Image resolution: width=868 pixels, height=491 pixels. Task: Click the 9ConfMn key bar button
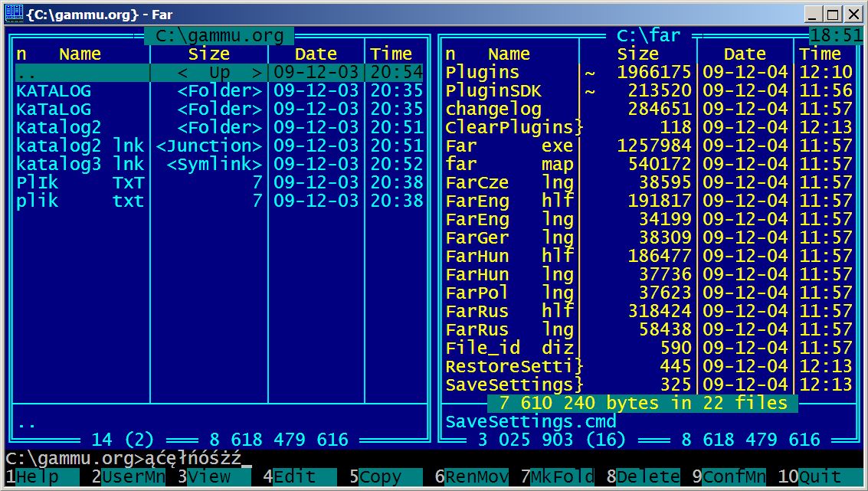pyautogui.click(x=729, y=476)
